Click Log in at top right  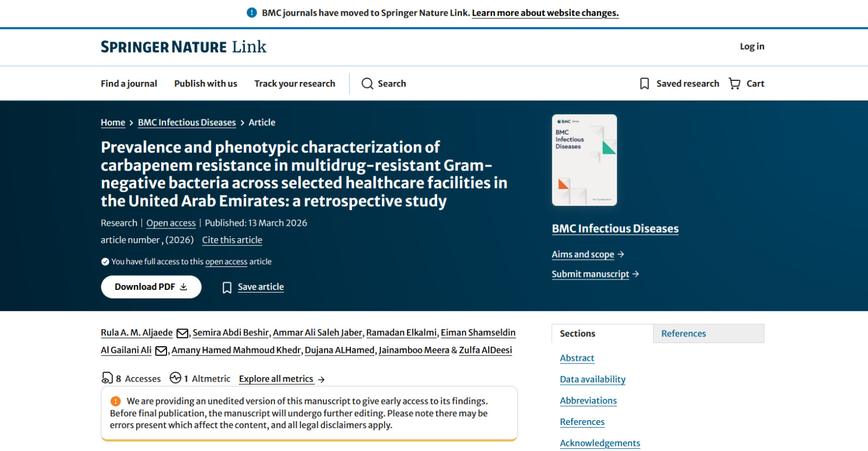752,47
